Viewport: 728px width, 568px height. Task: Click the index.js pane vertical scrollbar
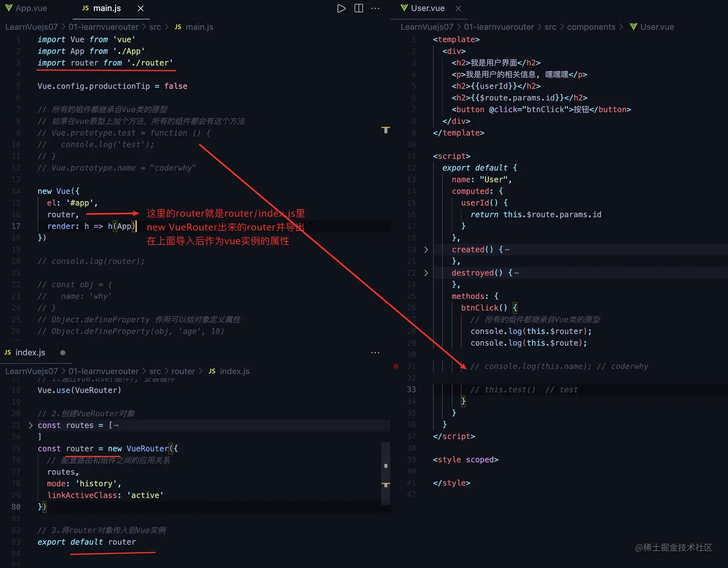[x=386, y=474]
